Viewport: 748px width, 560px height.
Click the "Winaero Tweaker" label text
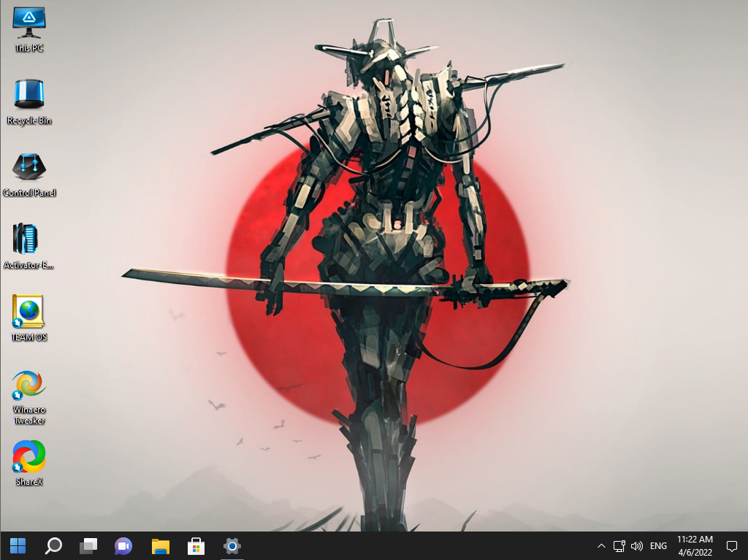[x=29, y=415]
